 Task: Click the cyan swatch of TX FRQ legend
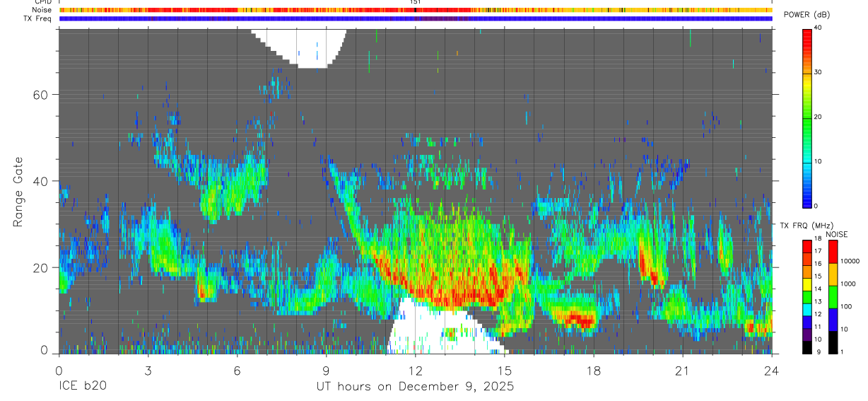[x=807, y=310]
